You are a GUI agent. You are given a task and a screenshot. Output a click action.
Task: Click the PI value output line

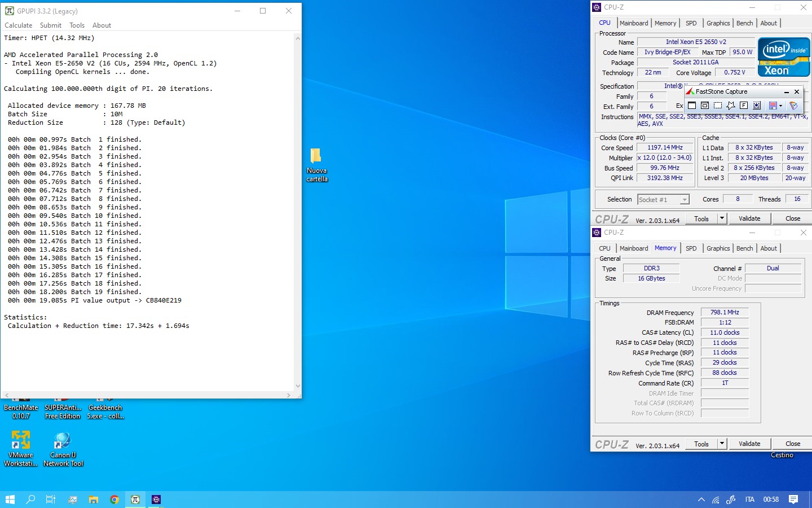pyautogui.click(x=95, y=300)
